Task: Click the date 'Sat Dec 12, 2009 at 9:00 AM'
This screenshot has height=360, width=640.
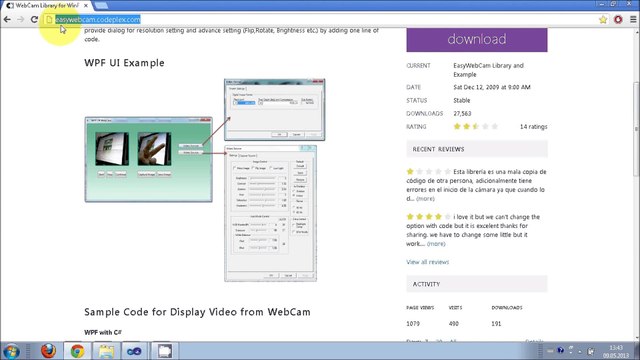Action: click(492, 87)
